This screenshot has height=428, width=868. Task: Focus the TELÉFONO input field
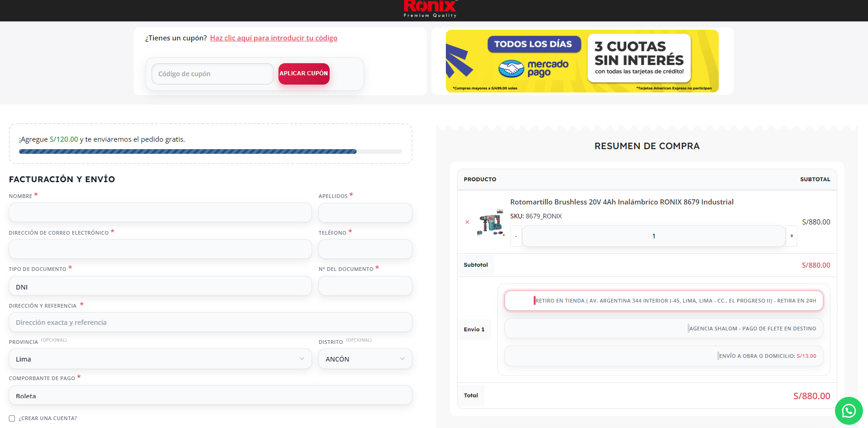[x=365, y=249]
